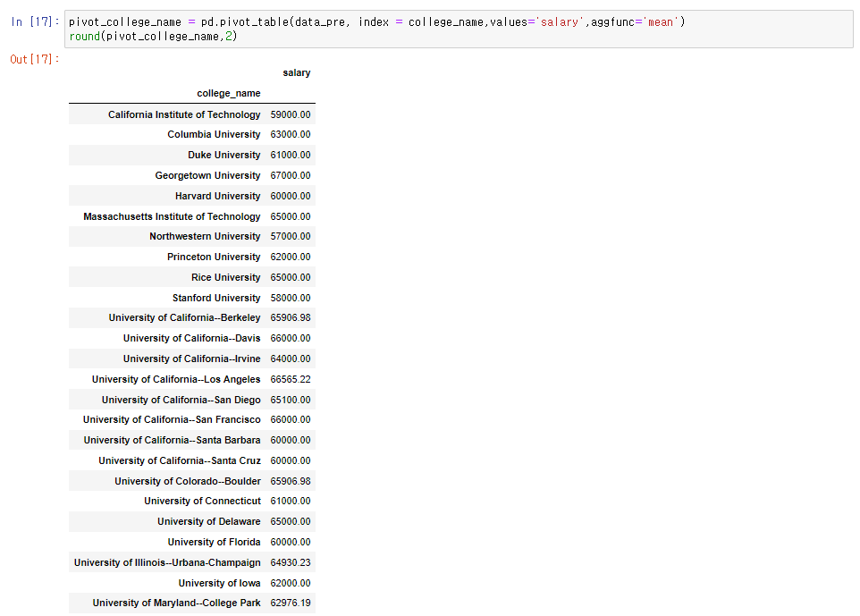Image resolution: width=860 pixels, height=616 pixels.
Task: Click Northwestern's salary value 57000.00
Action: tap(291, 236)
